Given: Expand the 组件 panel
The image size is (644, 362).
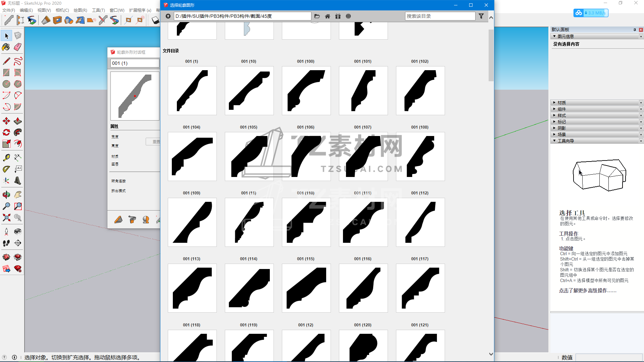Looking at the screenshot, I should click(554, 109).
